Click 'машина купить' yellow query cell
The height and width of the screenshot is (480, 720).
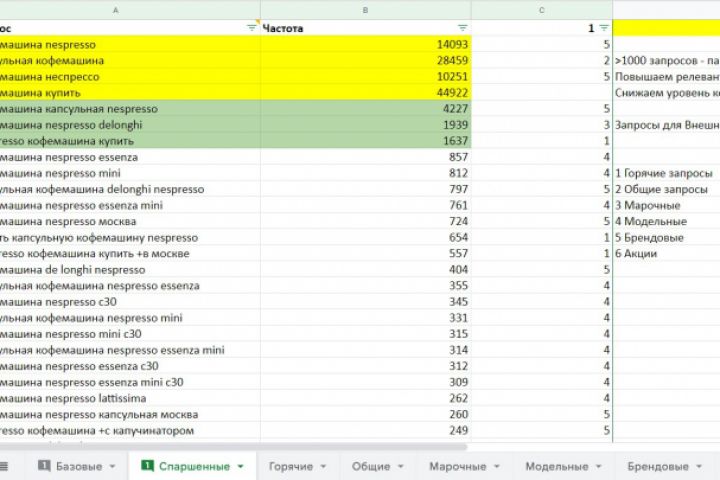point(130,93)
